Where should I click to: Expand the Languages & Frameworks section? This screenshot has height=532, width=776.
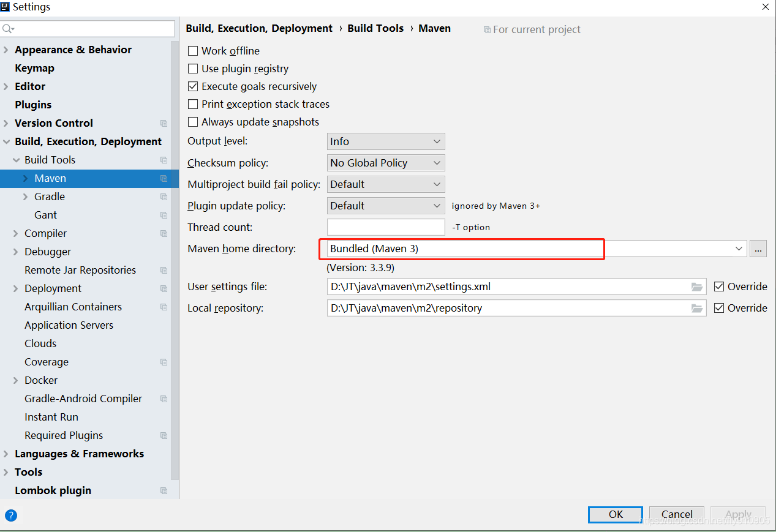6,454
